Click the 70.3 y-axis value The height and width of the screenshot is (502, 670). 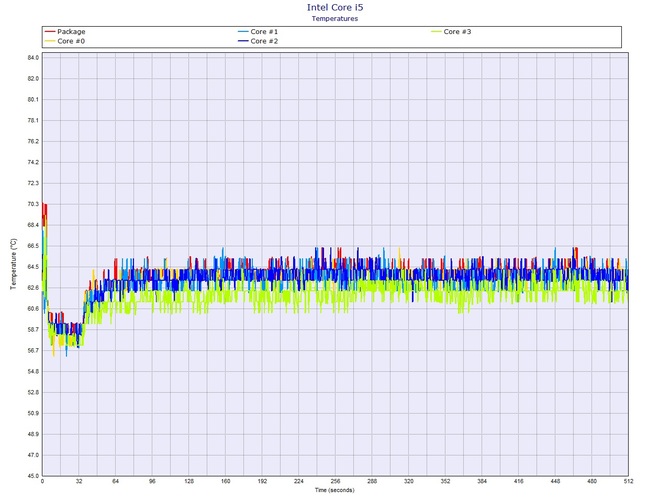pyautogui.click(x=33, y=204)
